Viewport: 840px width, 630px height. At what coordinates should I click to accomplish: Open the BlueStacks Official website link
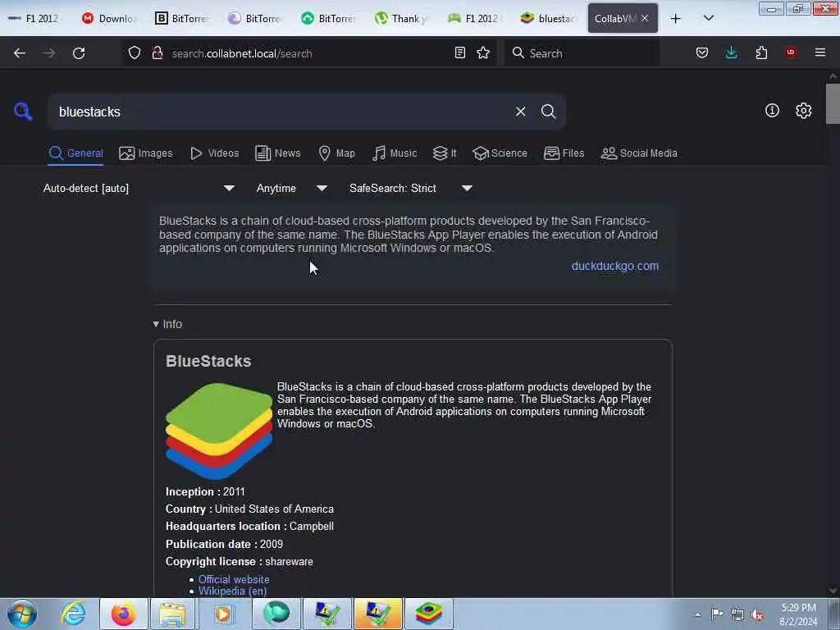tap(234, 579)
